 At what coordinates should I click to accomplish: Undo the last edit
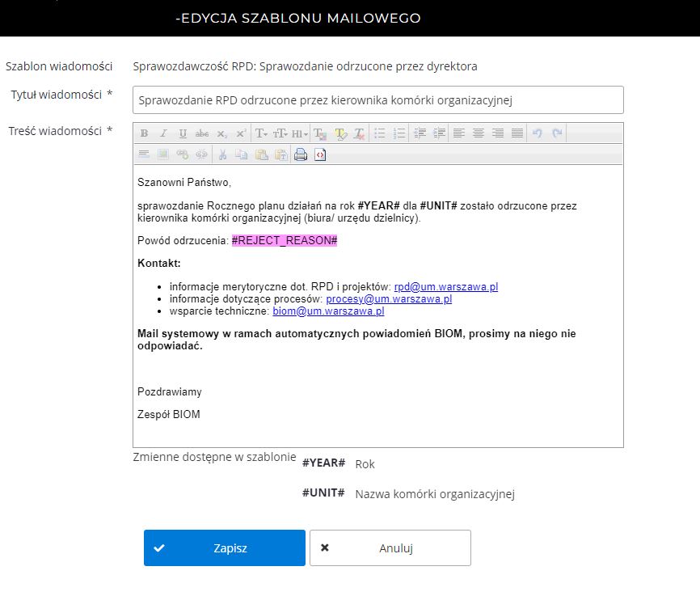pos(538,133)
